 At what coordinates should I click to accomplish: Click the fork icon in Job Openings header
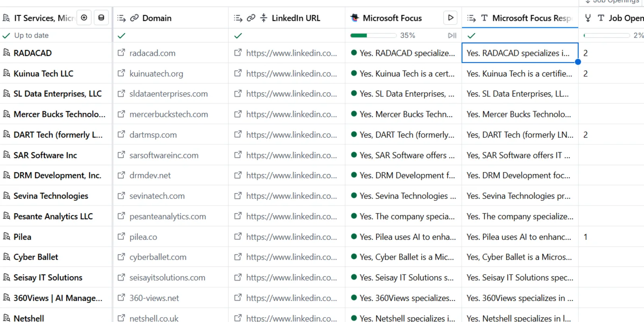coord(588,18)
